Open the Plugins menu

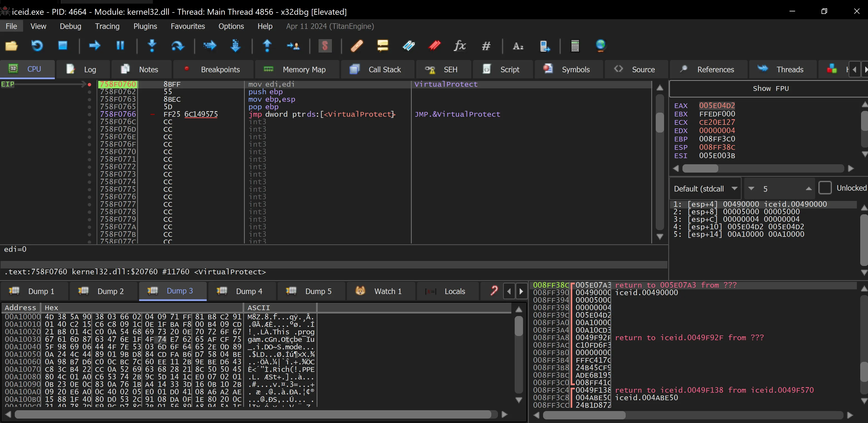pyautogui.click(x=145, y=26)
